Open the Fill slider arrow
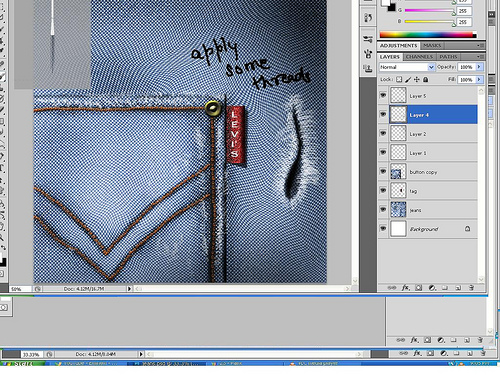Screen dimensions: 500x375 pos(479,80)
